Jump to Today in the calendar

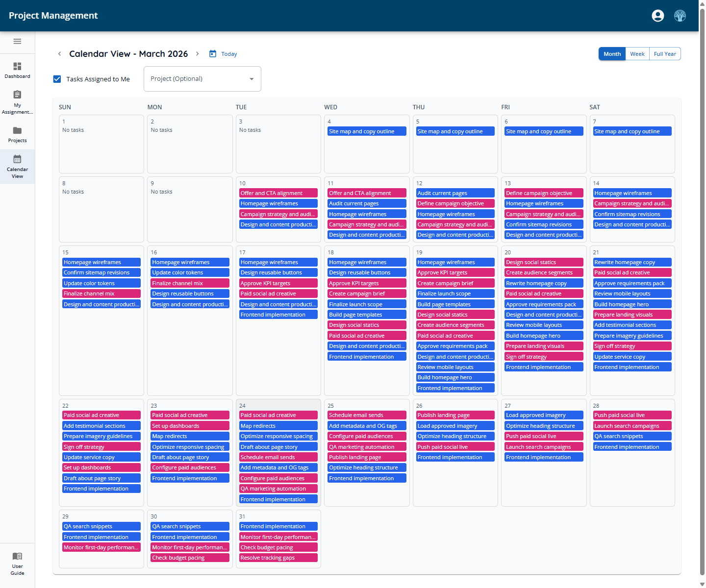(224, 54)
